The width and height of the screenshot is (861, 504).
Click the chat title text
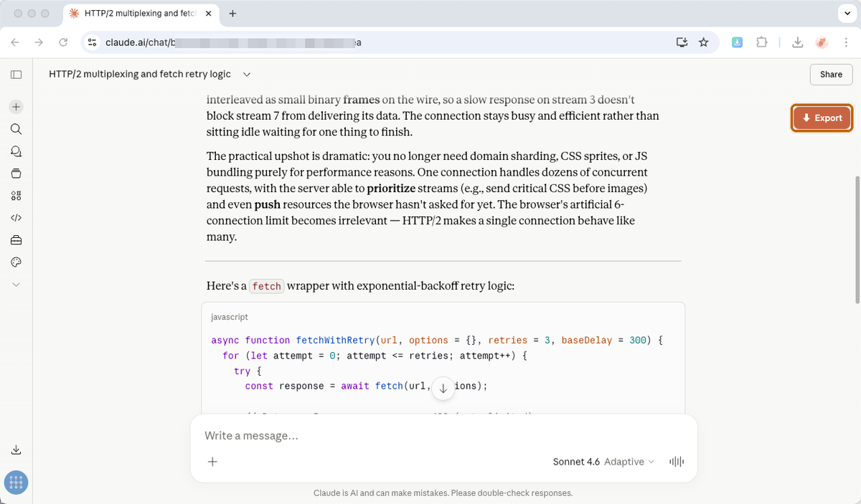140,74
